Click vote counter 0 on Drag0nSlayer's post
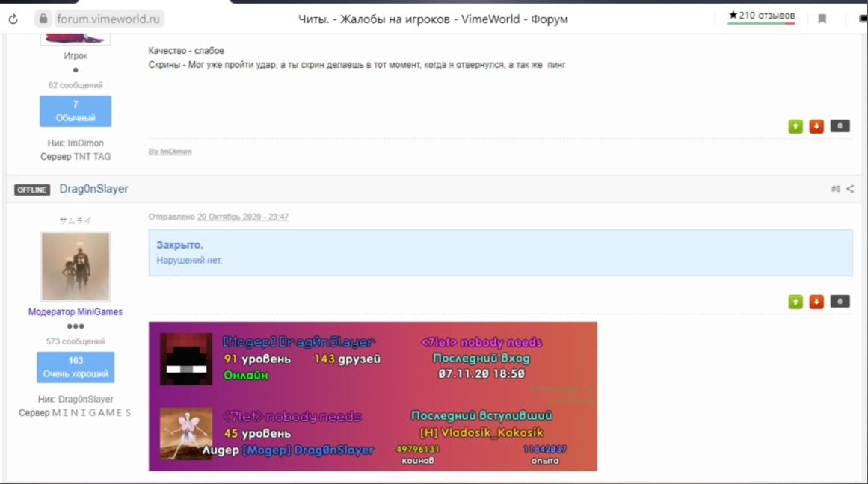The width and height of the screenshot is (868, 484). [840, 302]
